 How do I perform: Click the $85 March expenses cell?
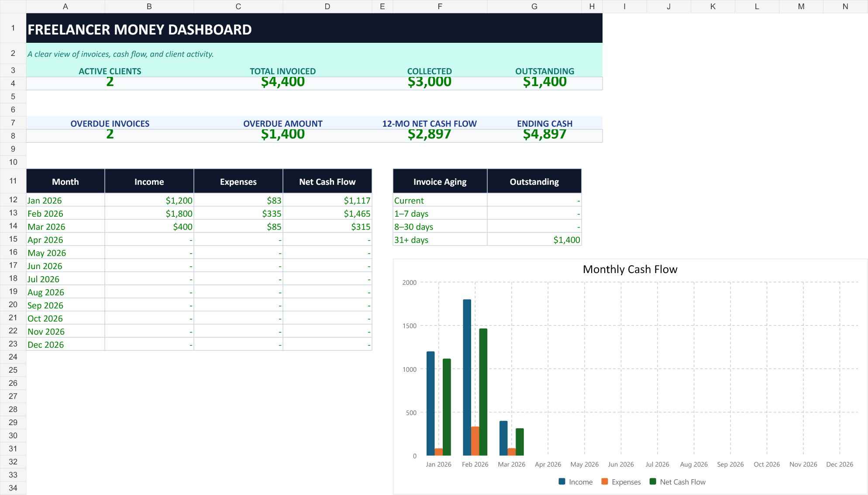238,226
